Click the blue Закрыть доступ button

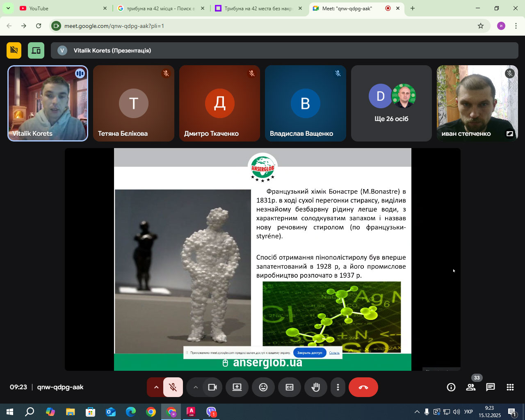coord(310,353)
